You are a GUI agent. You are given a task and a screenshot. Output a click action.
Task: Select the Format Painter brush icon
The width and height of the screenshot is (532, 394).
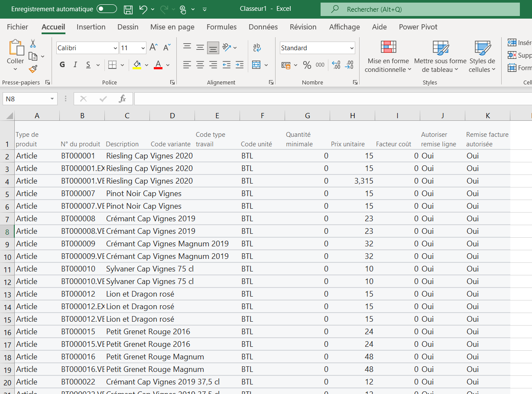pos(33,69)
